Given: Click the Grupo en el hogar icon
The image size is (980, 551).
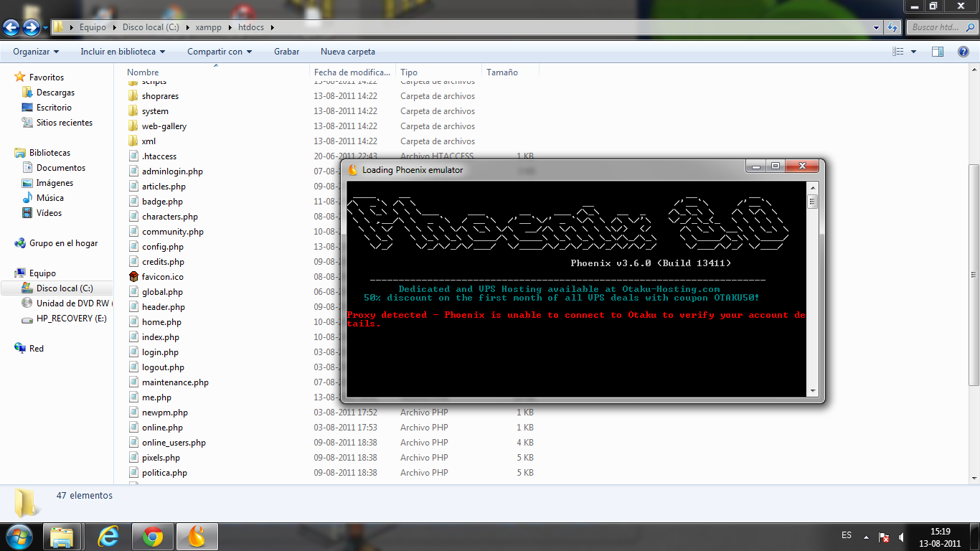Looking at the screenshot, I should pyautogui.click(x=20, y=243).
